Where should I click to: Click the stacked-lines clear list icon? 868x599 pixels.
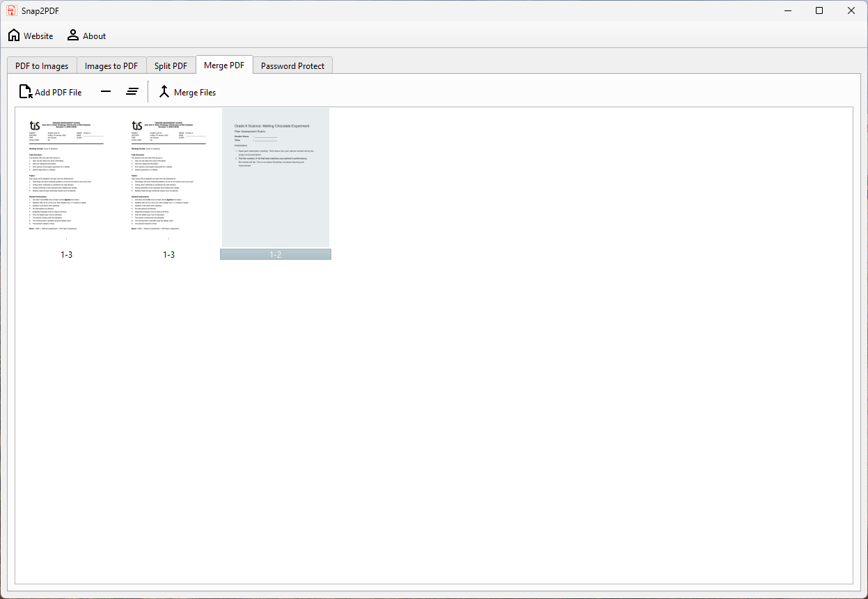[x=132, y=92]
